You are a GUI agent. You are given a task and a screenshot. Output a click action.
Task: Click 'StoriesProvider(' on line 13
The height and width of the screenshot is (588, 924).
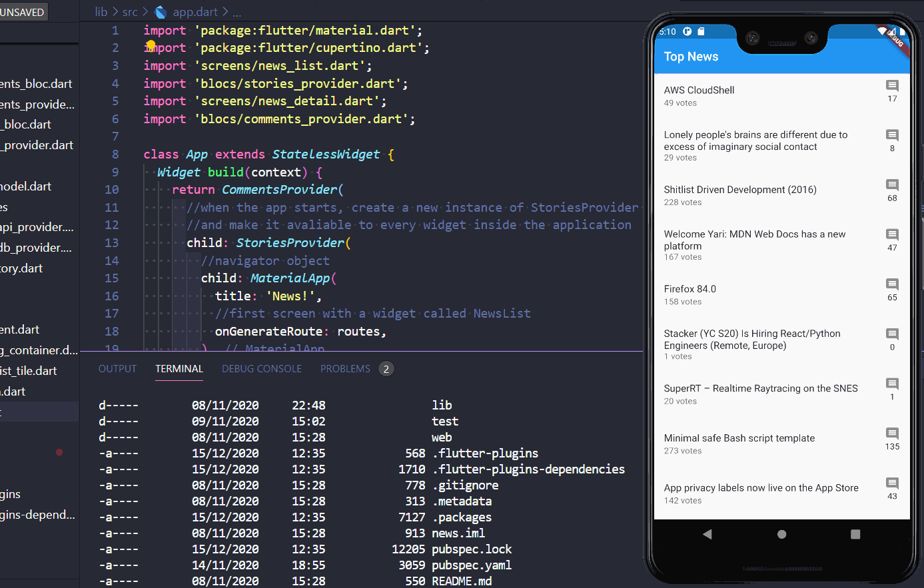(294, 242)
